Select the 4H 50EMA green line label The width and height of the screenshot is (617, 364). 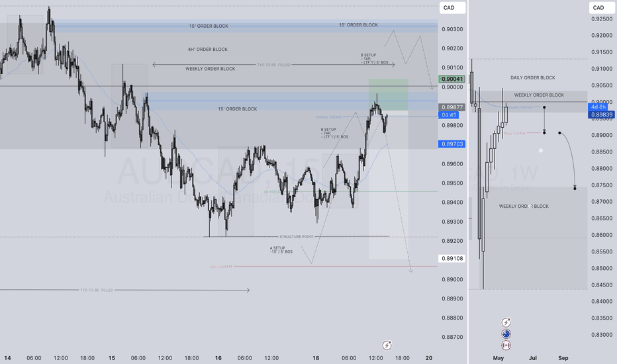pyautogui.click(x=272, y=192)
